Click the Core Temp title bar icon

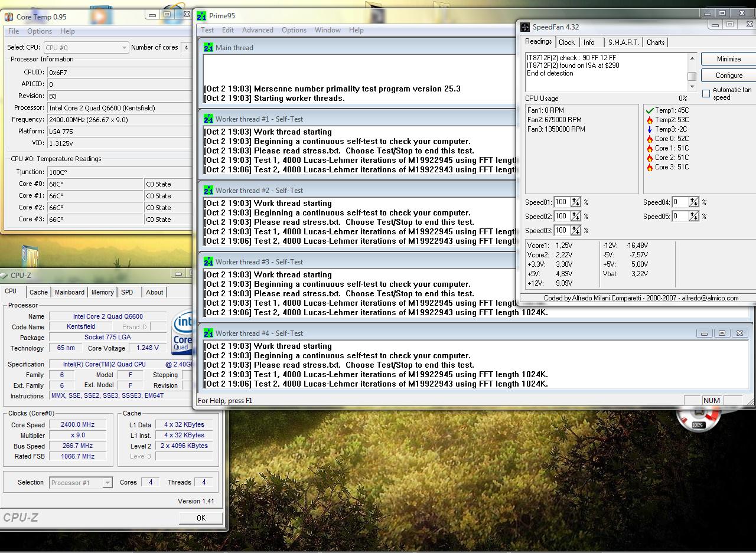(9, 17)
